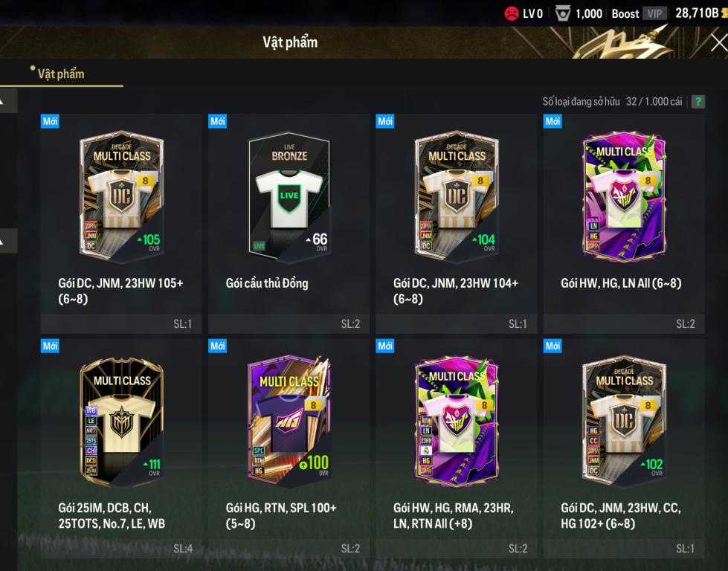Screen dimensions: 728x571
Task: Open the Gói HW, HG, RMA, 23HR pack
Action: point(457,448)
